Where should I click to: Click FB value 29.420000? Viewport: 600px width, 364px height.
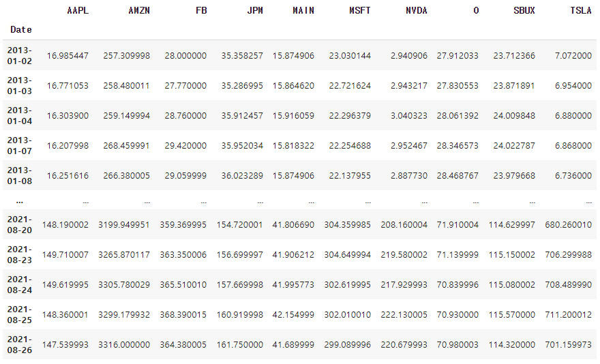point(185,146)
